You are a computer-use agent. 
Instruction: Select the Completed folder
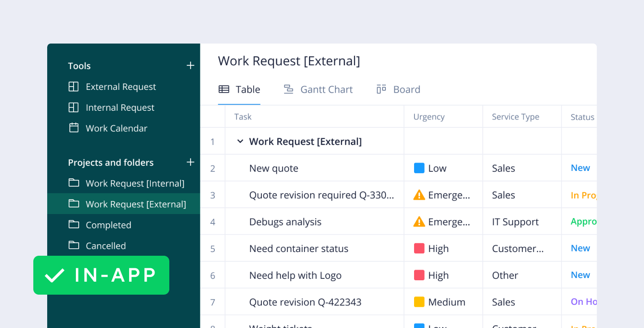108,225
